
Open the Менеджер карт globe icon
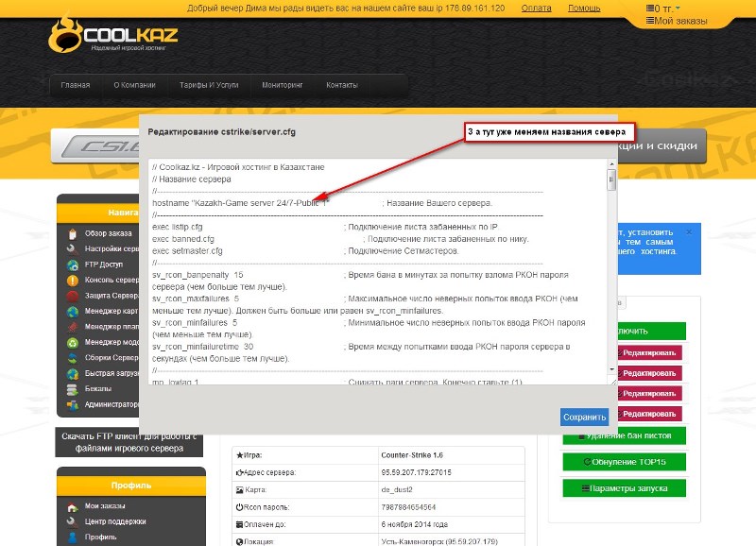73,312
